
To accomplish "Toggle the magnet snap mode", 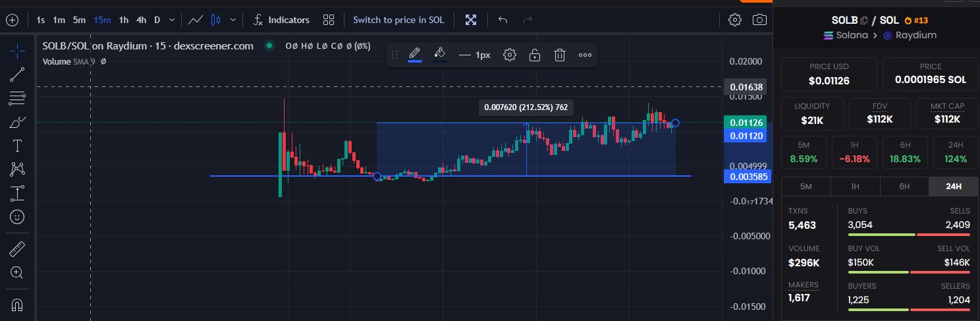I will 17,305.
